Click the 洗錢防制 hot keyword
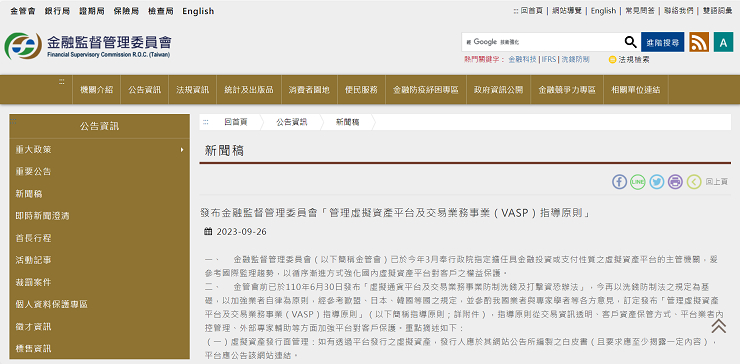 575,59
